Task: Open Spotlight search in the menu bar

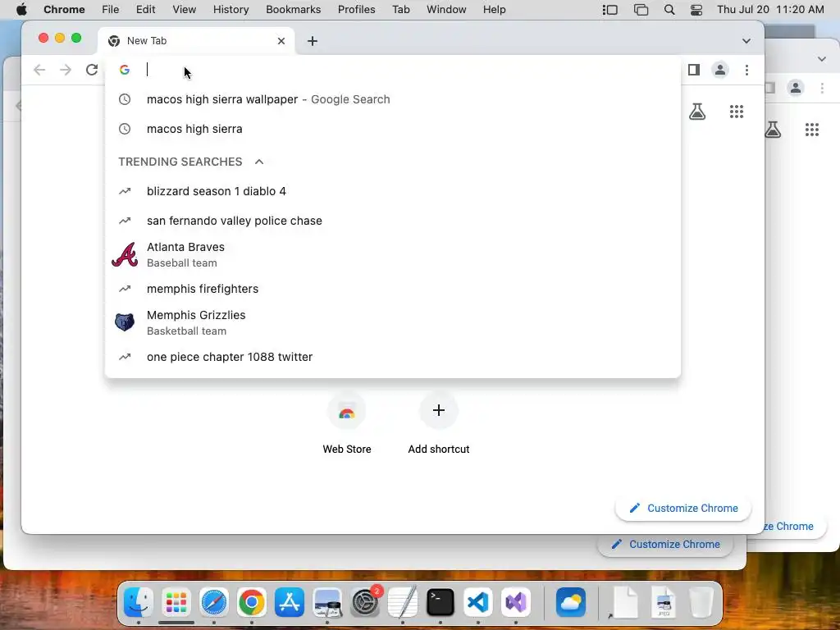Action: pos(669,10)
